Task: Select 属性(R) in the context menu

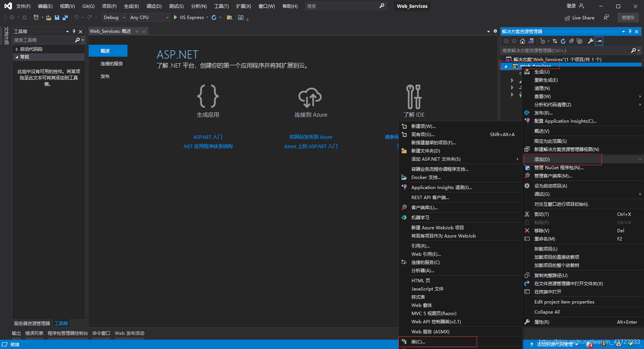Action: pyautogui.click(x=583, y=322)
